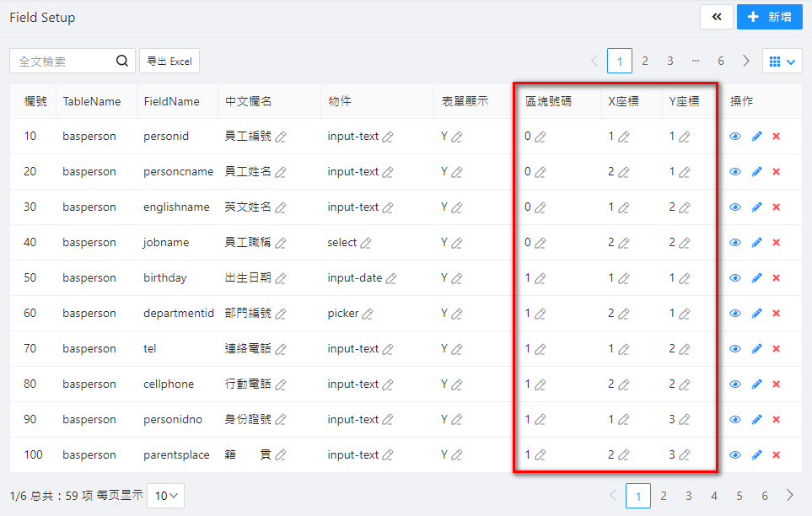This screenshot has width=812, height=516.
Task: Click blue edit pencil for cellphone row
Action: click(756, 384)
